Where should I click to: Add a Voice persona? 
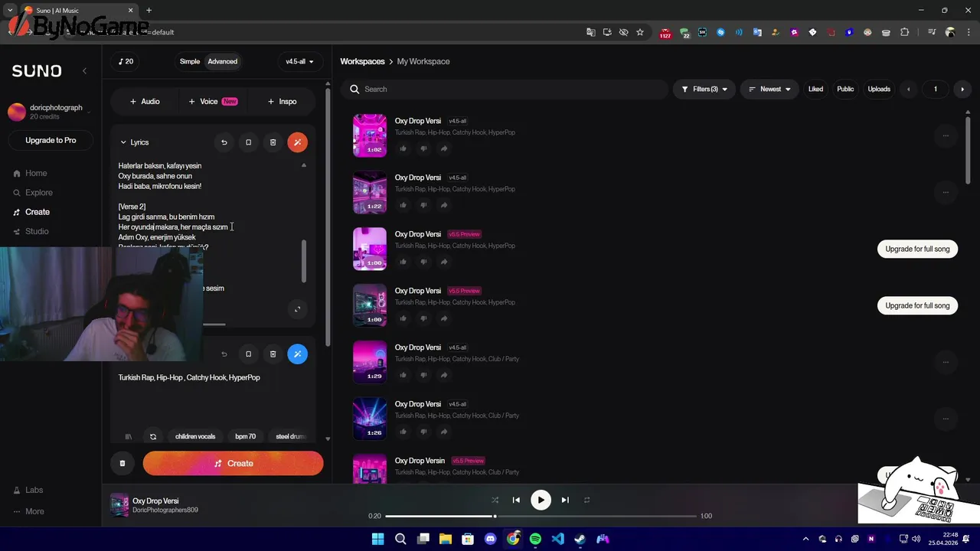point(212,101)
